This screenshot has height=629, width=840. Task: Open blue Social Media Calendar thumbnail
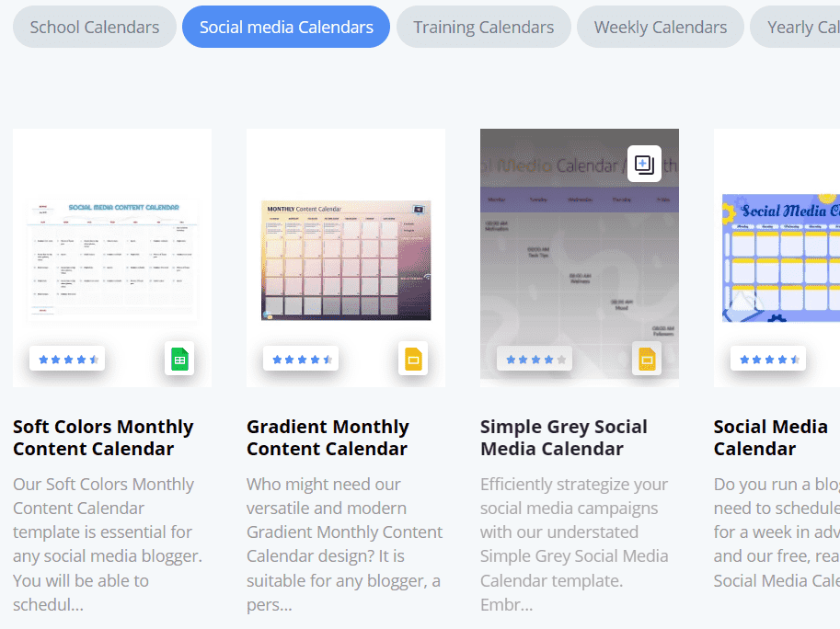[x=780, y=257]
